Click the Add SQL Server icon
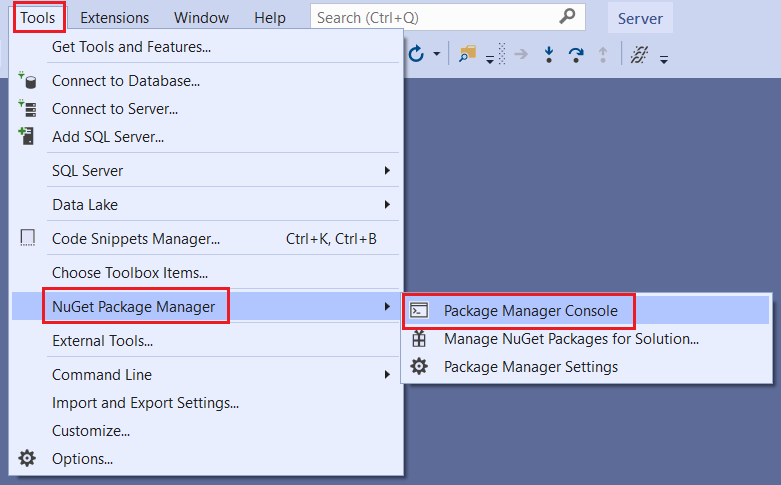 [28, 136]
